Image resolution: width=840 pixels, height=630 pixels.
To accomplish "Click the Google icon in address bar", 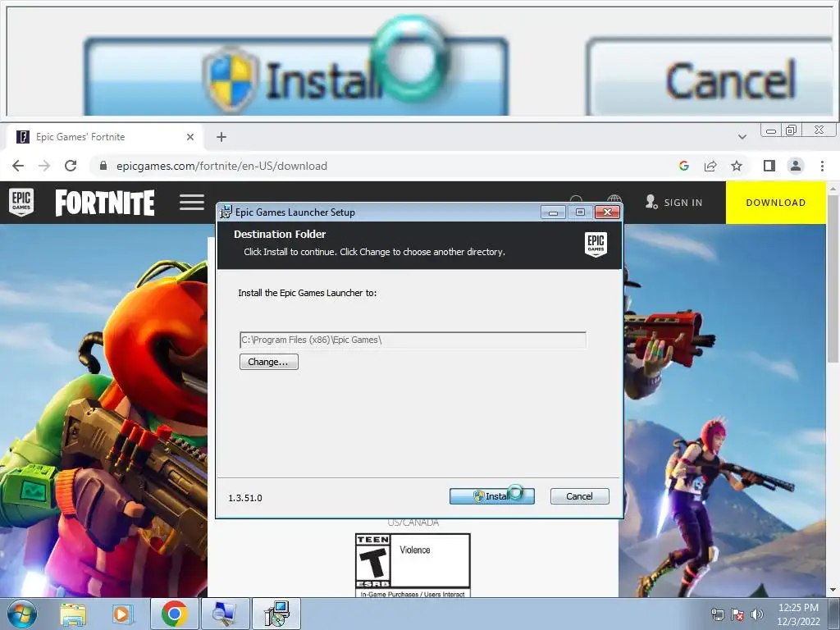I will [683, 166].
